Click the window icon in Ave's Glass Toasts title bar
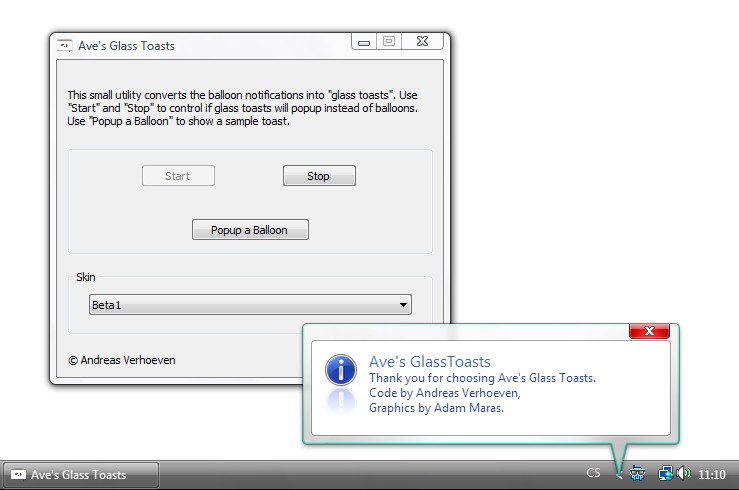Image resolution: width=739 pixels, height=490 pixels. [65, 46]
